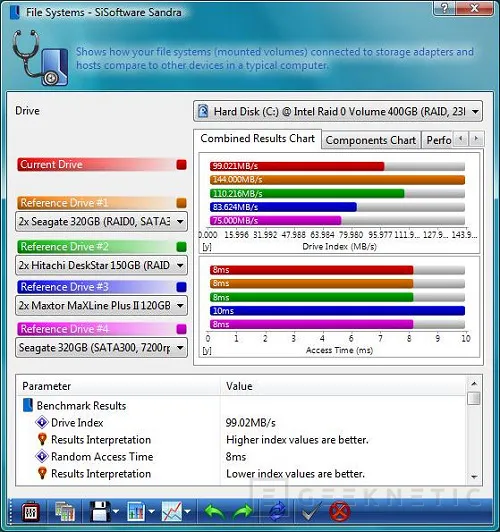The height and width of the screenshot is (532, 500).
Task: Toggle Reference Drive #2 green color box
Action: coord(181,247)
